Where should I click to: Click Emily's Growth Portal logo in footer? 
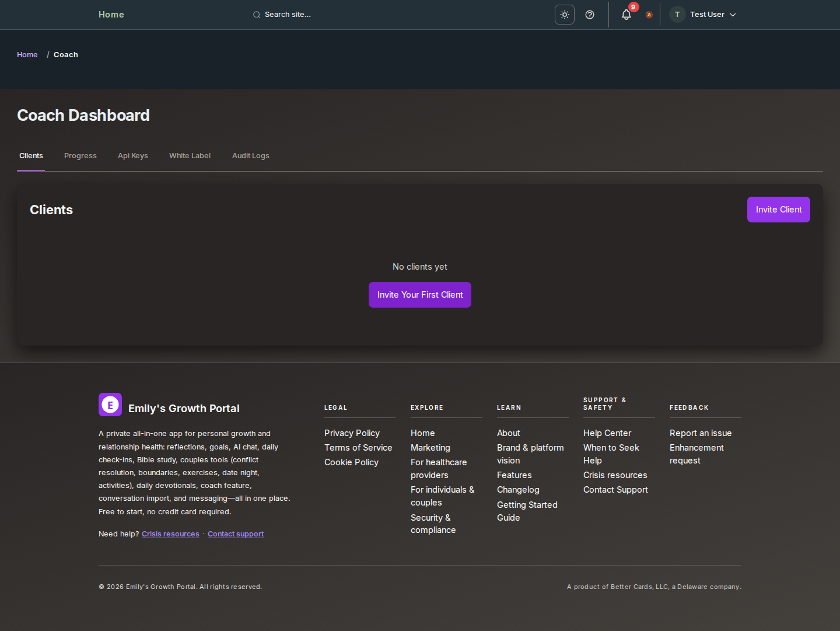pyautogui.click(x=110, y=405)
